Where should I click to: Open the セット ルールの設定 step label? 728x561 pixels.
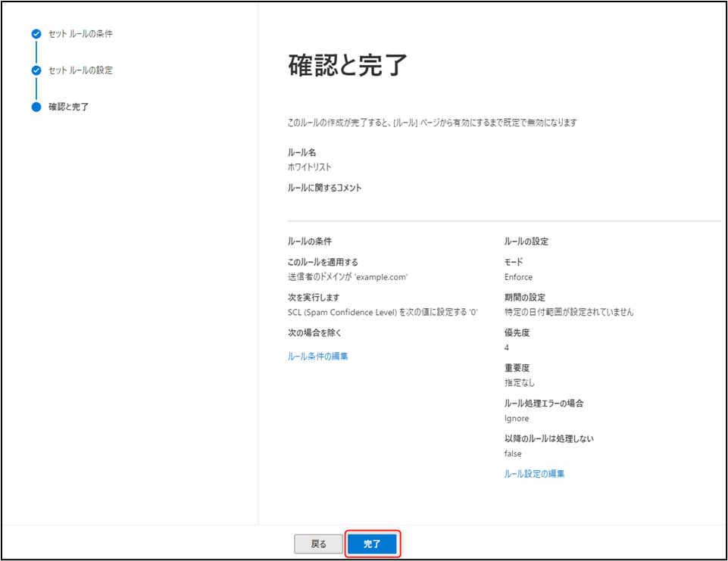[80, 70]
